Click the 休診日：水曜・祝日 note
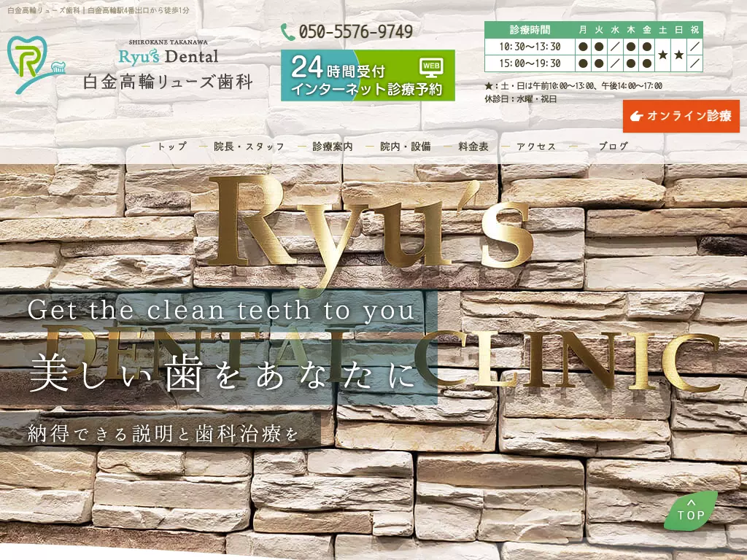This screenshot has height=560, width=747. pos(521,99)
